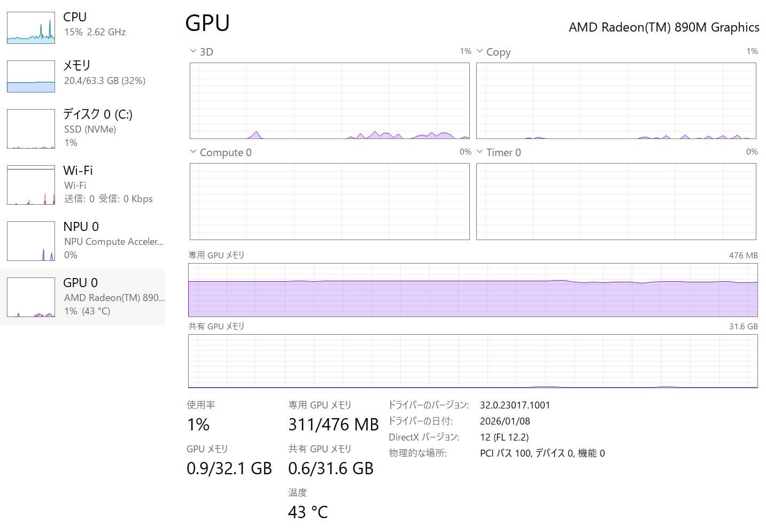Expand the Timer 0 engine dropdown

pos(479,152)
